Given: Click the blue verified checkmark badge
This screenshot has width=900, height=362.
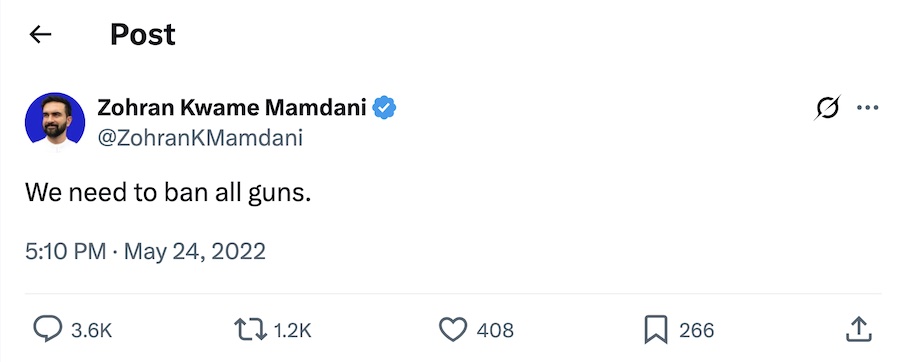Looking at the screenshot, I should click(x=385, y=107).
